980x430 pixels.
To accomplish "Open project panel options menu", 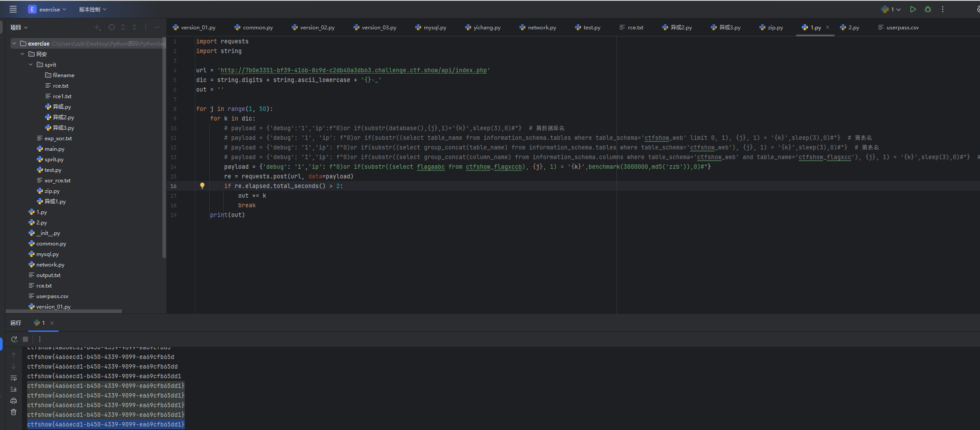I will coord(146,27).
